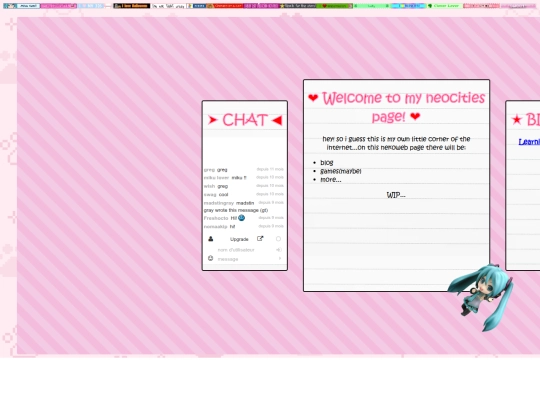Select the 'more...' list item
The height and width of the screenshot is (405, 540).
[x=331, y=179]
